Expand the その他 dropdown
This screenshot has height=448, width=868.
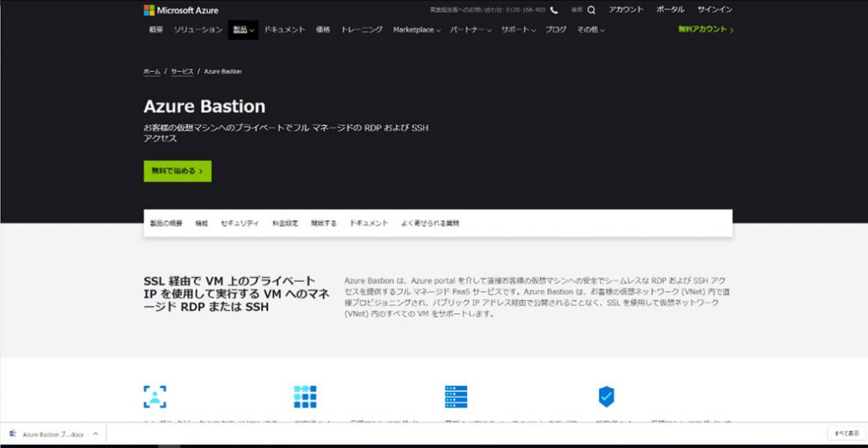tap(591, 30)
